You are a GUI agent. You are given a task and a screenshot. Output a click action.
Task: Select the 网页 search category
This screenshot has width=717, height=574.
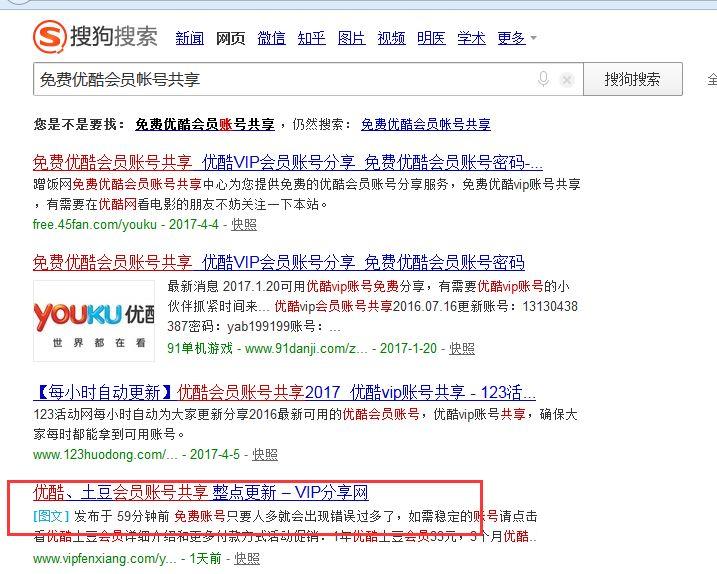click(x=230, y=38)
